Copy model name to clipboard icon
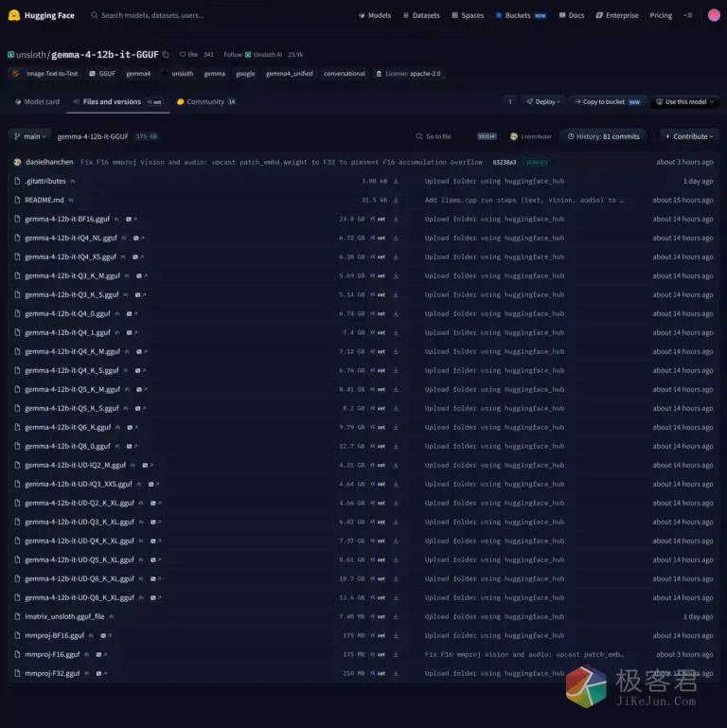The image size is (727, 728). [166, 55]
